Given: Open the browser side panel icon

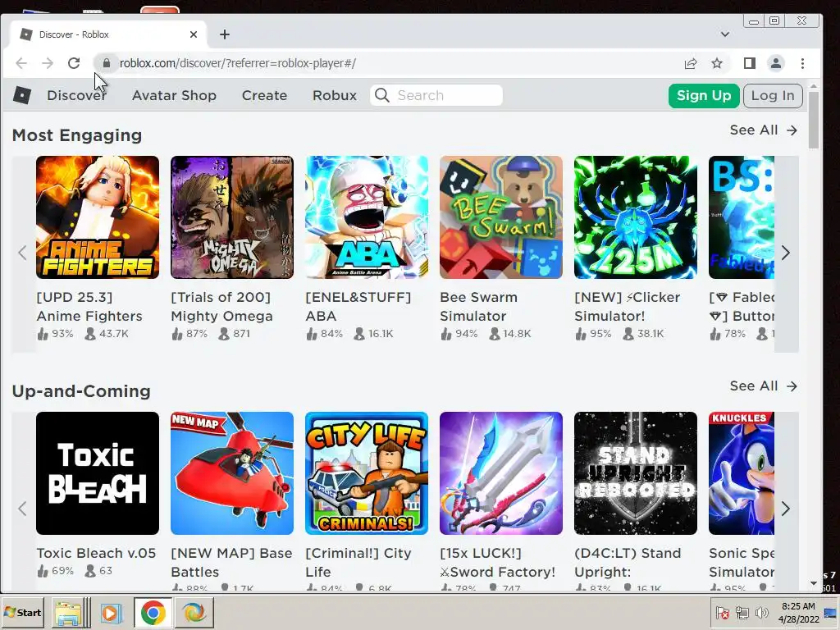Looking at the screenshot, I should coord(750,63).
